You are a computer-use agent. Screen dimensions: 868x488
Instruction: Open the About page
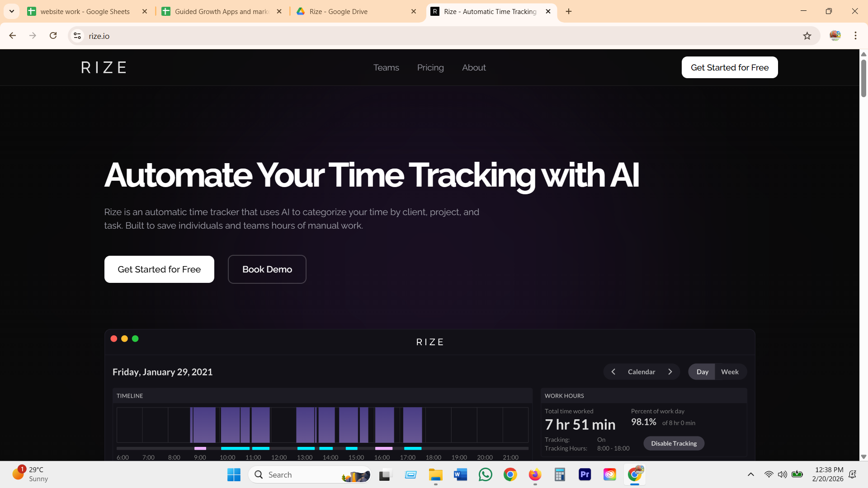(474, 67)
